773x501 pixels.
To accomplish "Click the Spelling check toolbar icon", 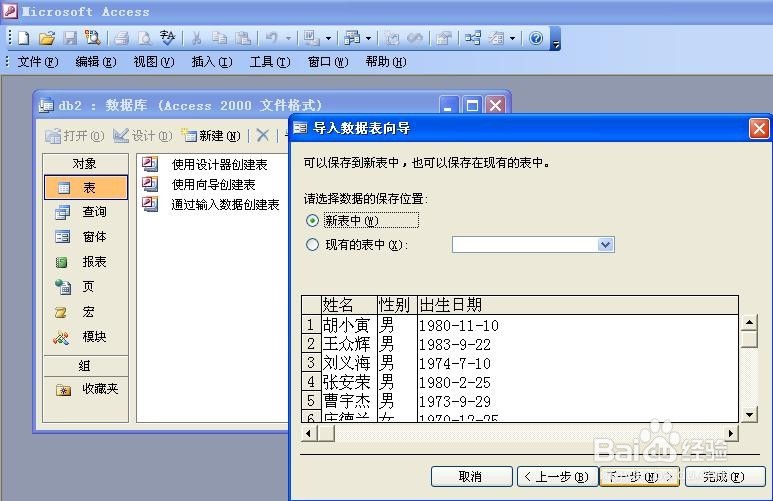I will (x=167, y=38).
